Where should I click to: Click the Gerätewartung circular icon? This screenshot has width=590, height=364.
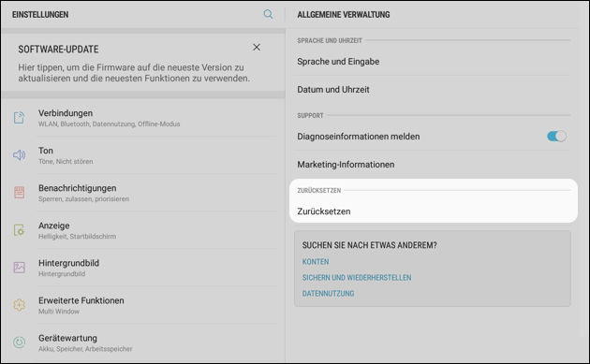point(19,342)
